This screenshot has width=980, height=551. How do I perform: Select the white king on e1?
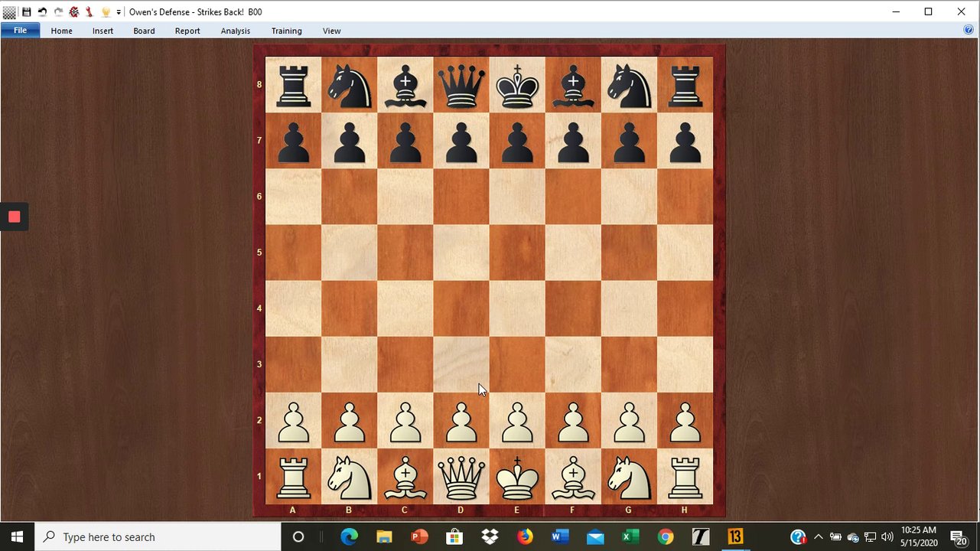(517, 477)
